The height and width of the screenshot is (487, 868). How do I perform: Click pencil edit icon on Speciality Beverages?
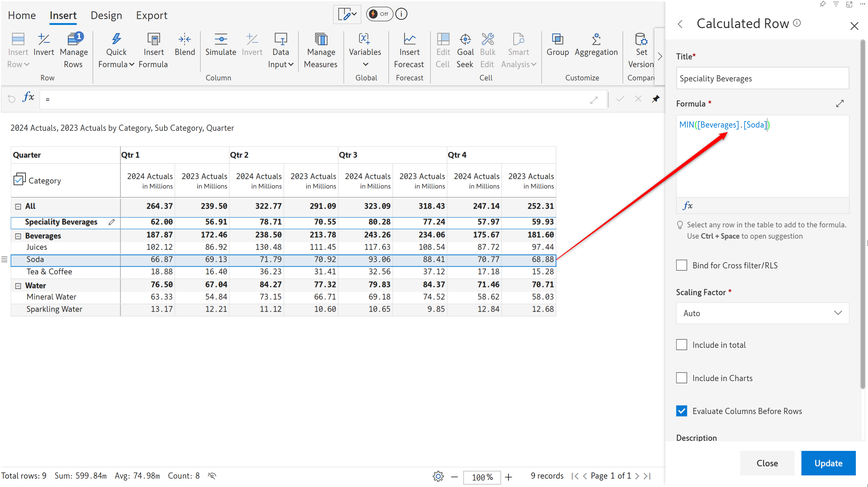[x=112, y=222]
